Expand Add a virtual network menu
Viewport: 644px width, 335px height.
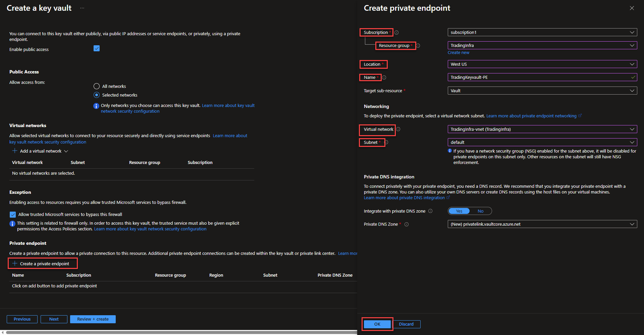[40, 151]
